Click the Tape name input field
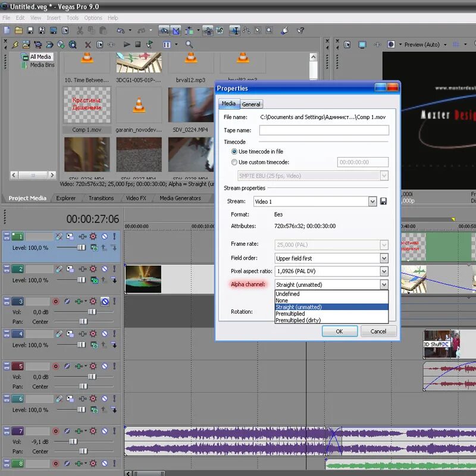The width and height of the screenshot is (476, 476). click(x=324, y=130)
